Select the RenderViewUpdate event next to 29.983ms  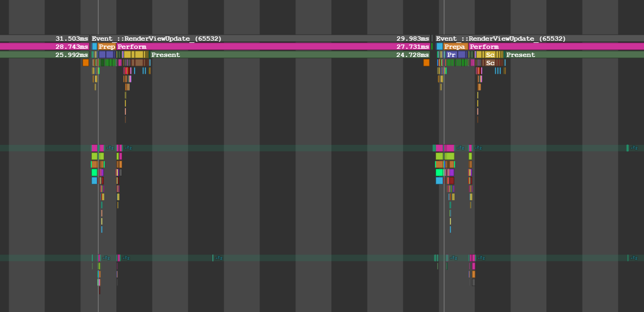coord(540,39)
